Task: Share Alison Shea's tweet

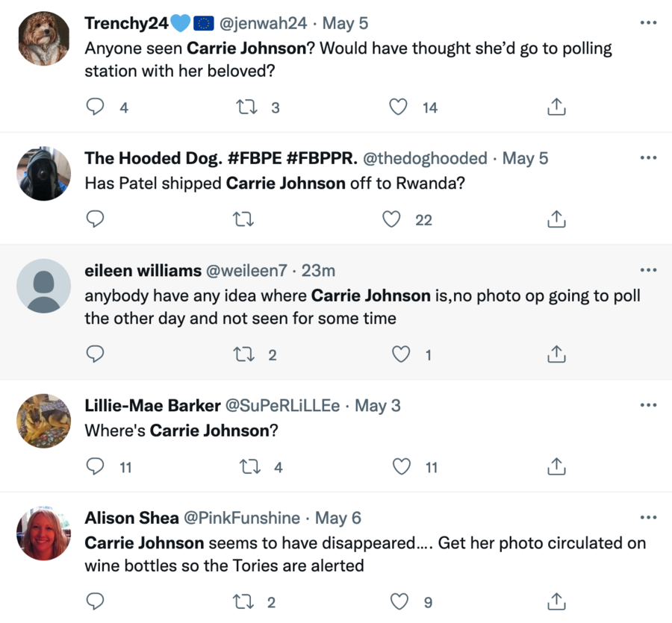Action: (556, 601)
